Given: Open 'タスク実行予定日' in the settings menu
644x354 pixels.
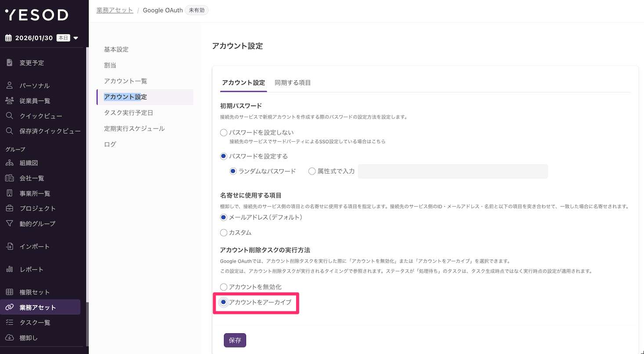Looking at the screenshot, I should pyautogui.click(x=128, y=113).
